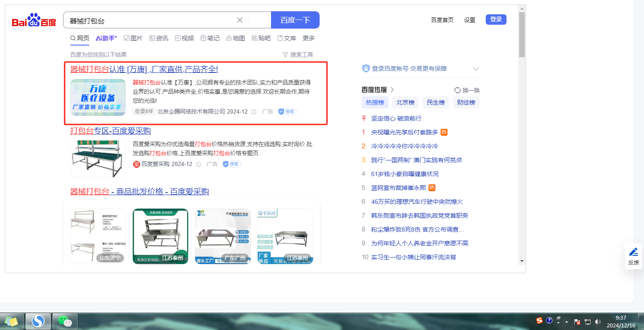Click the network connection tray icon
This screenshot has width=644, height=330.
click(x=588, y=322)
